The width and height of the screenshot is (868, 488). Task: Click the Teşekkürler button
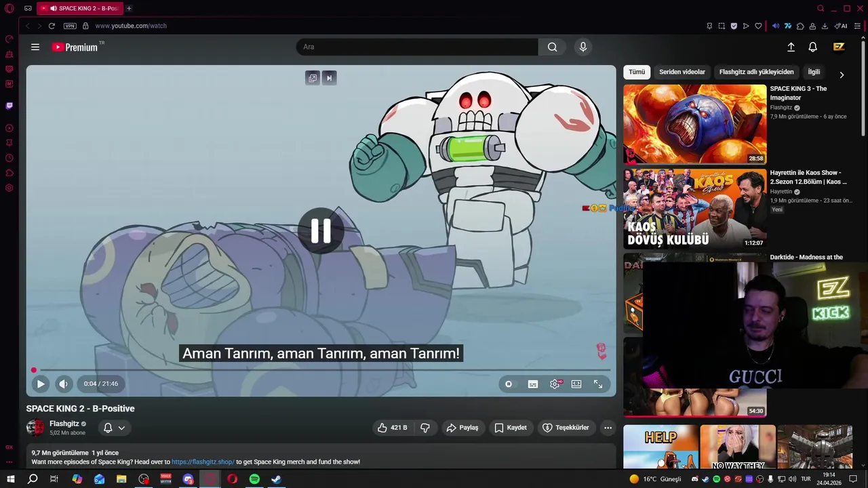click(566, 428)
